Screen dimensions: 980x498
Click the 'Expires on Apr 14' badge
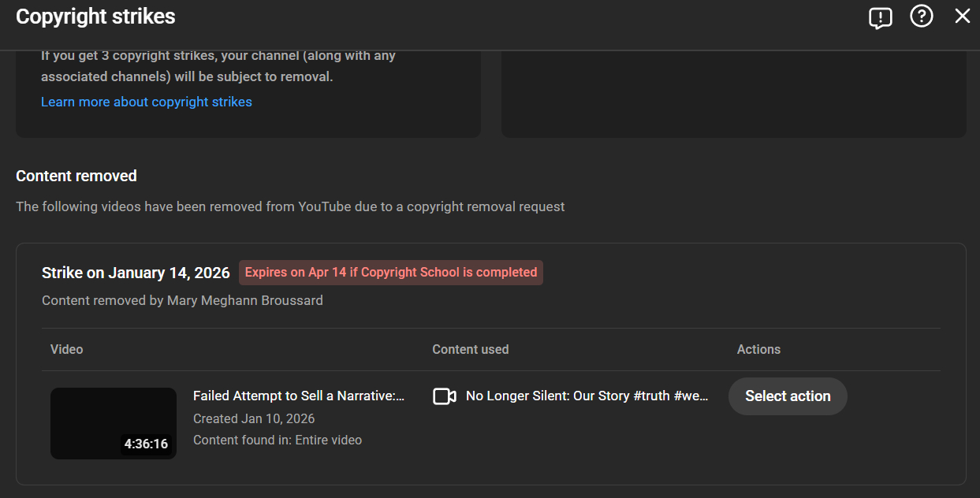(x=390, y=273)
